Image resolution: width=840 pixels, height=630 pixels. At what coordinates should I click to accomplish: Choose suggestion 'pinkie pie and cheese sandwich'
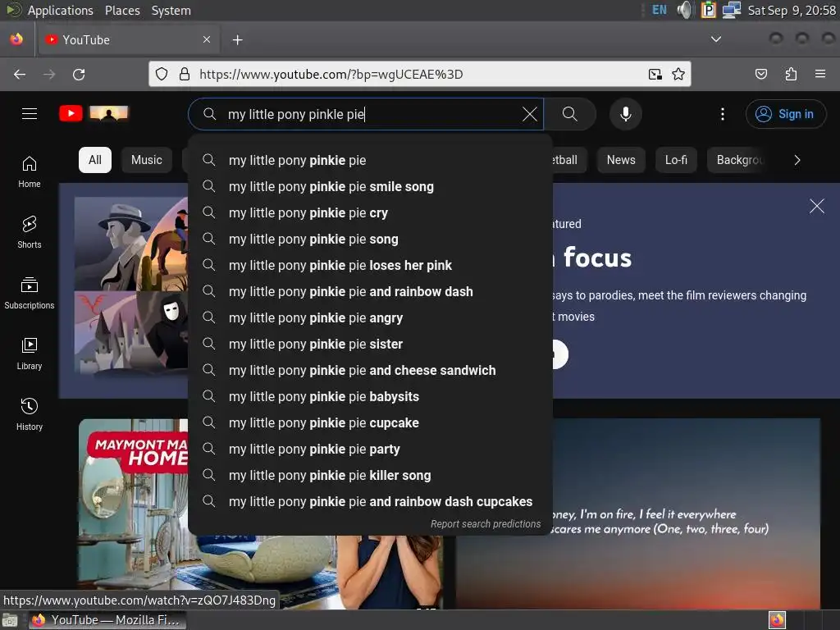tap(370, 370)
